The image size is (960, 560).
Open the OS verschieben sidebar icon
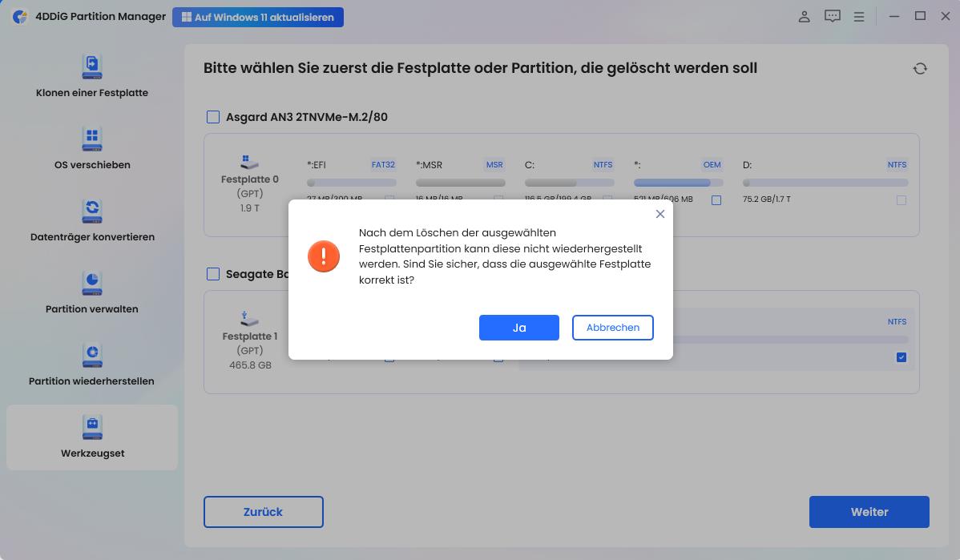[91, 139]
